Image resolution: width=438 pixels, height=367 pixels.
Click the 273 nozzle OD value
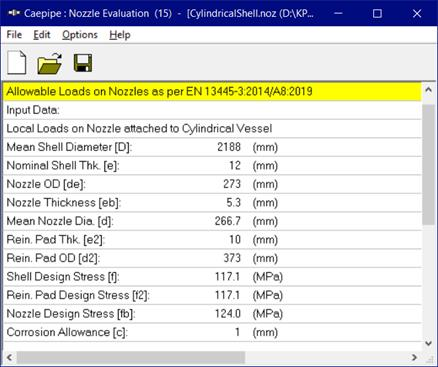click(x=232, y=184)
